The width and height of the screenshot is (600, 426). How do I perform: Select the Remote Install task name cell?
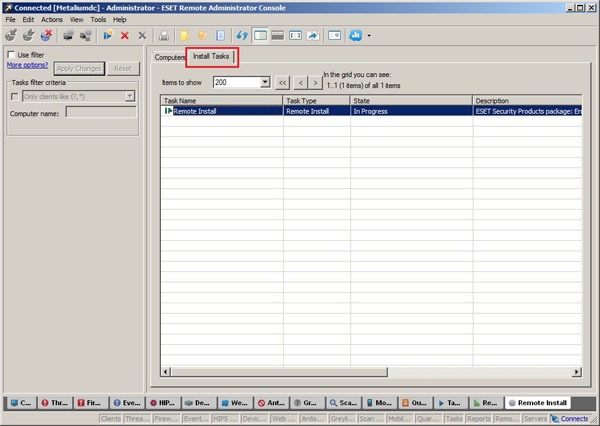[x=222, y=111]
